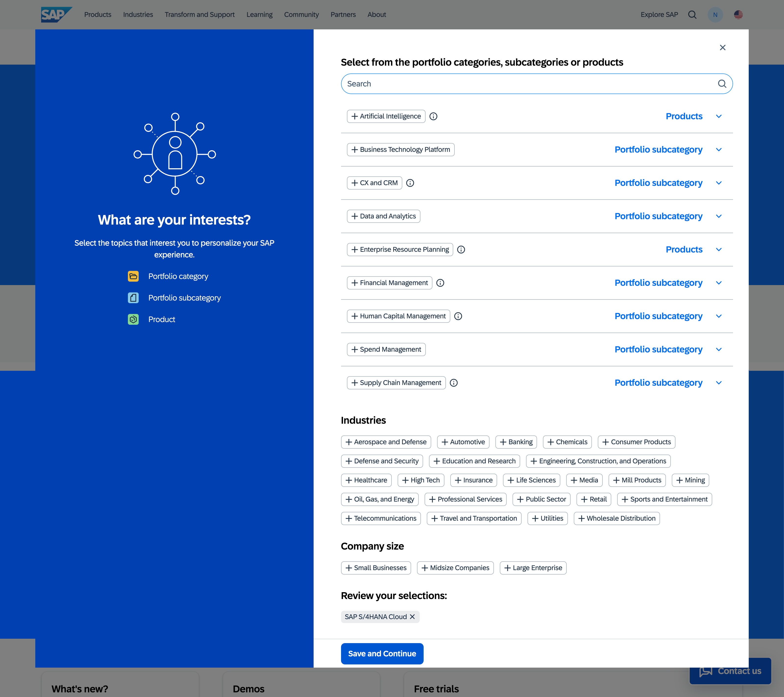
Task: Add Financial Management to interests
Action: (x=389, y=283)
